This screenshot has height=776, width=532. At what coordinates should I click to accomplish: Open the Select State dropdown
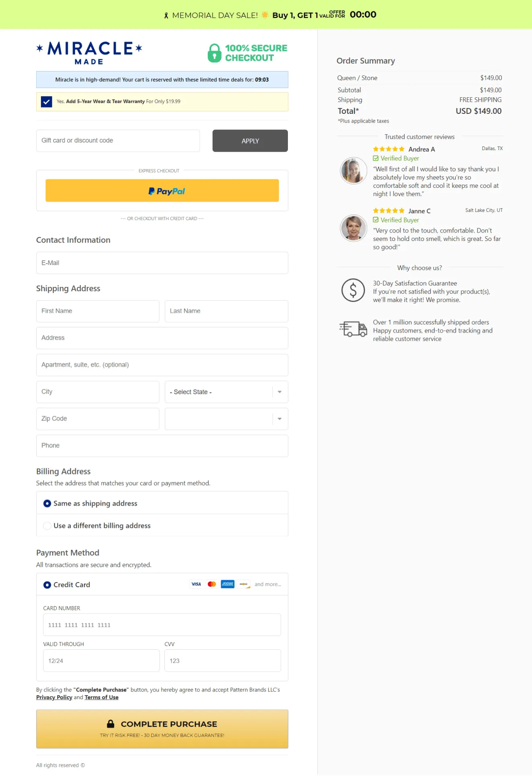point(226,391)
